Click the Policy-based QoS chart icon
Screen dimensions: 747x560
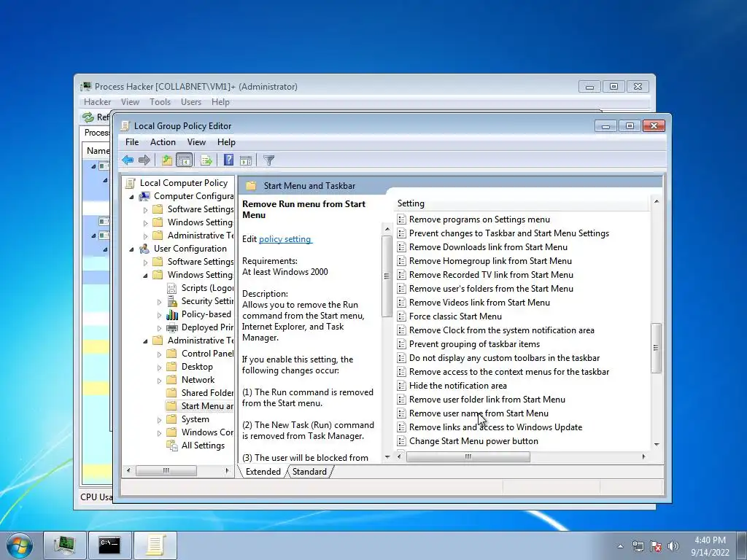click(x=172, y=314)
